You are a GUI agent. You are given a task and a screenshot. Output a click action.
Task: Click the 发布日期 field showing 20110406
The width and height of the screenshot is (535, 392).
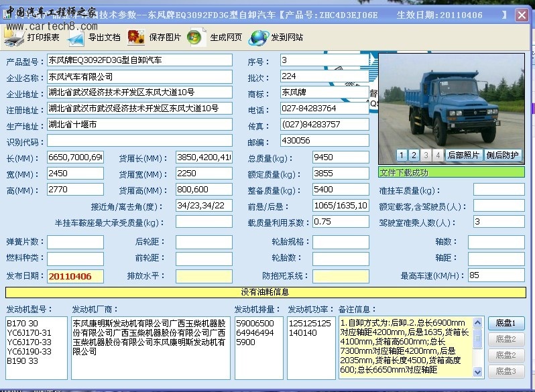75,276
